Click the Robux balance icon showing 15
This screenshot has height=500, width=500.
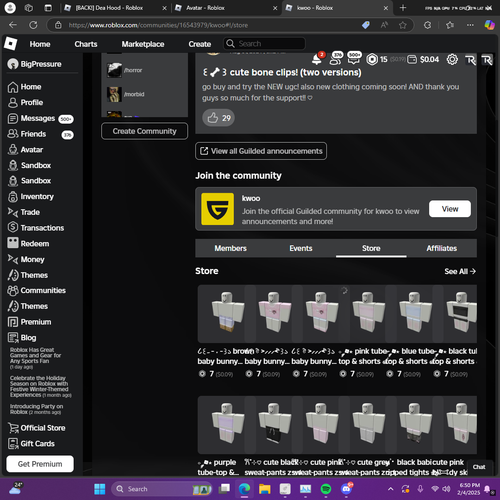click(372, 60)
